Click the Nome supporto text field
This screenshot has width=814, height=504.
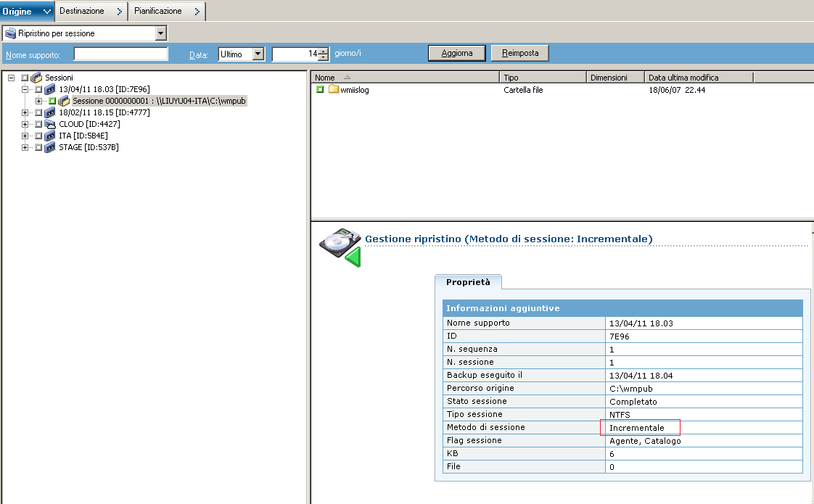[x=120, y=54]
